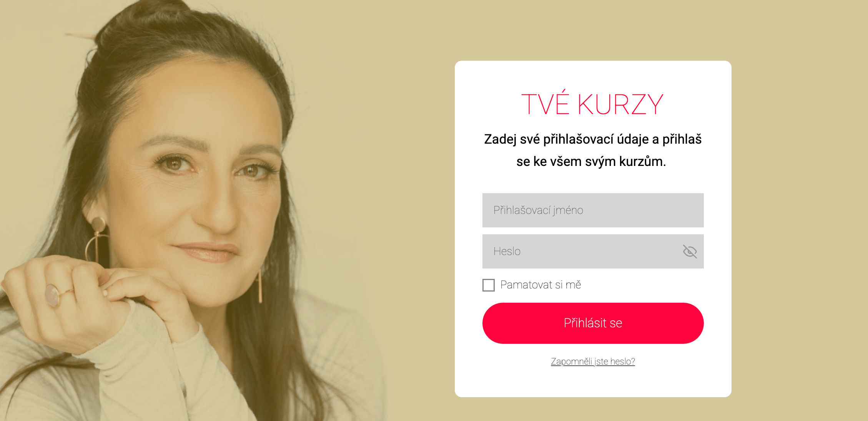Show the password via crossed-eye icon

pyautogui.click(x=690, y=251)
